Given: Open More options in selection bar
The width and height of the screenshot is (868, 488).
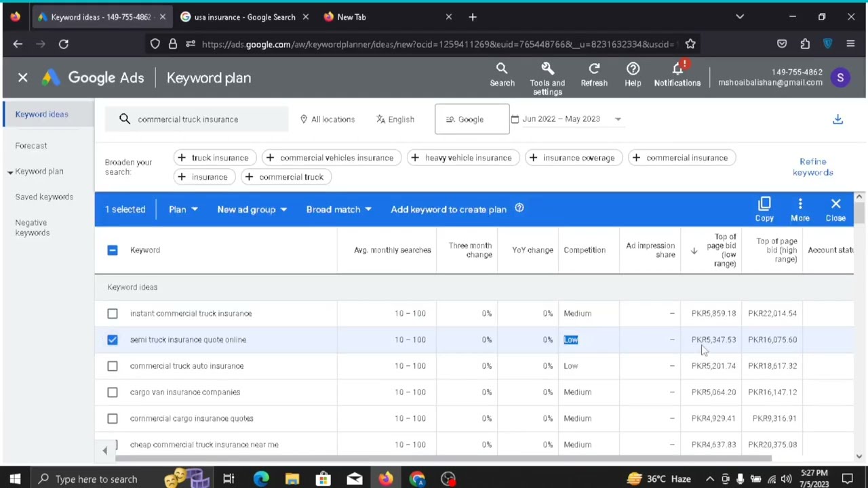Looking at the screenshot, I should click(x=800, y=209).
